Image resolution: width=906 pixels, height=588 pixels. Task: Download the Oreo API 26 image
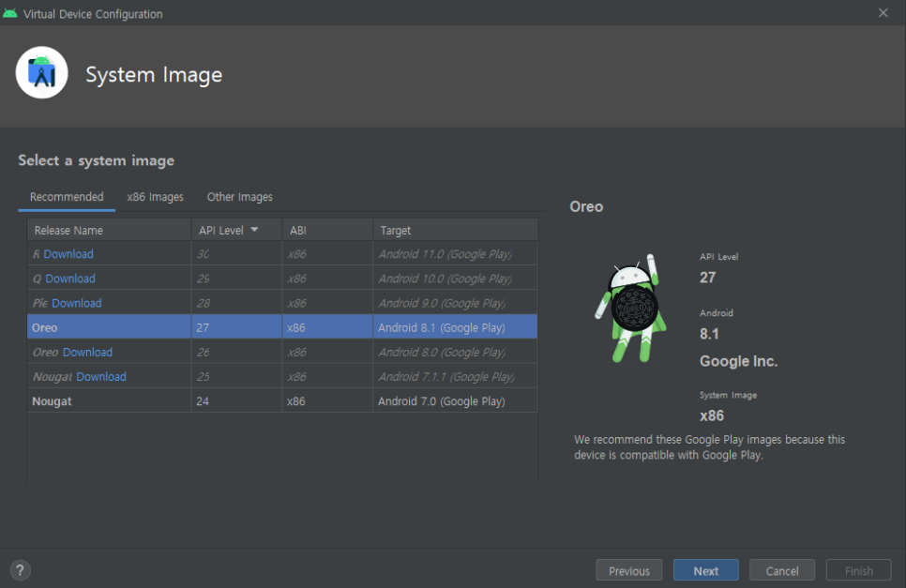[87, 353]
